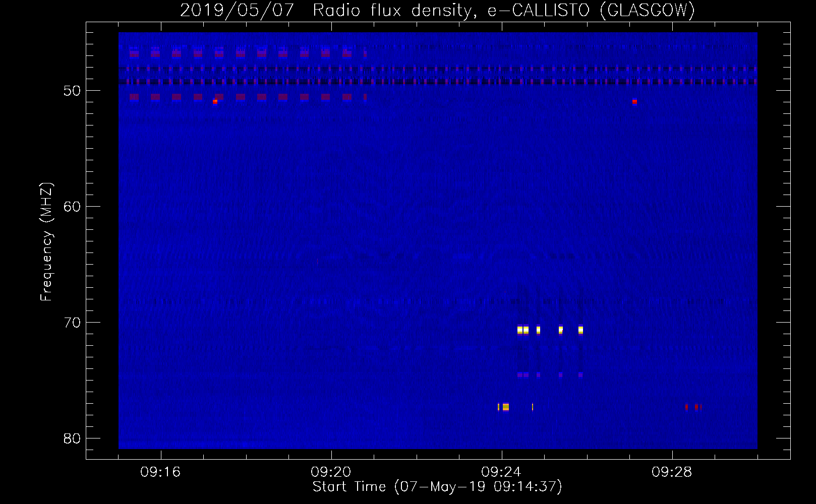Click the last bright burst near 71 MHz at 09:26
Screen dimensions: 816x504
(x=580, y=330)
